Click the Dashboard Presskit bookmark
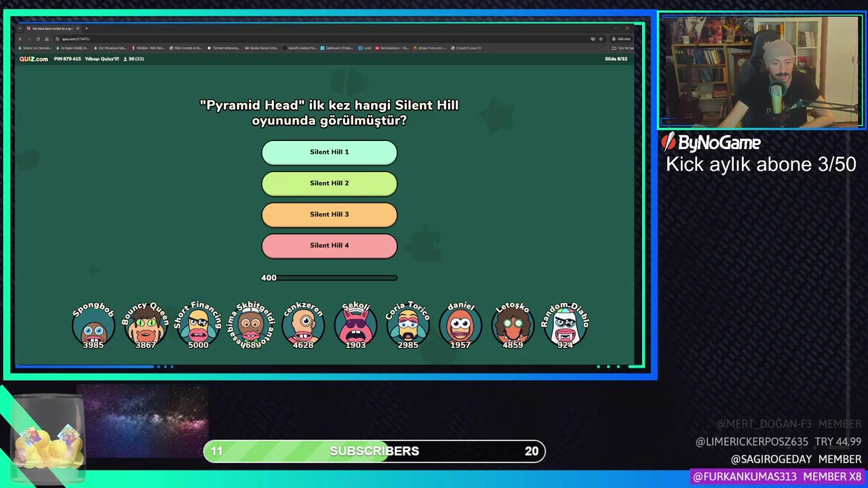Image resolution: width=868 pixels, height=488 pixels. coord(338,48)
